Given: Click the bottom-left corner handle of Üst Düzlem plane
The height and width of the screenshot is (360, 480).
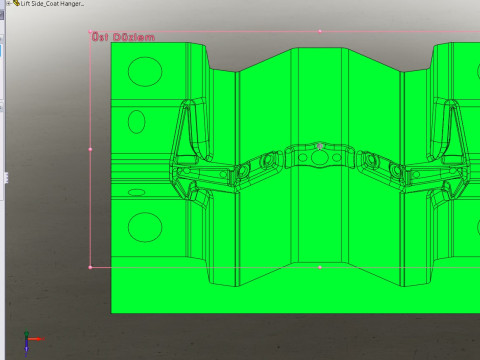Looking at the screenshot, I should pos(90,267).
